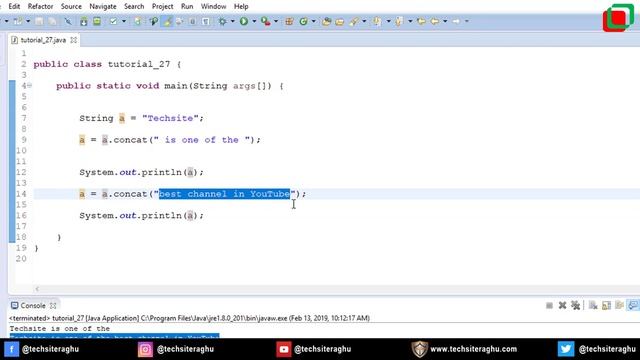640x360 pixels.
Task: Open Back history dropdown arrow
Action: click(445, 21)
